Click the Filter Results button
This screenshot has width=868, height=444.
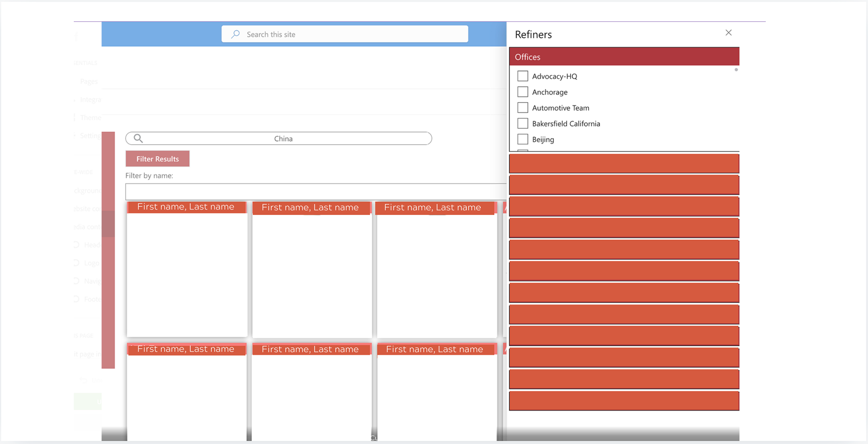157,159
